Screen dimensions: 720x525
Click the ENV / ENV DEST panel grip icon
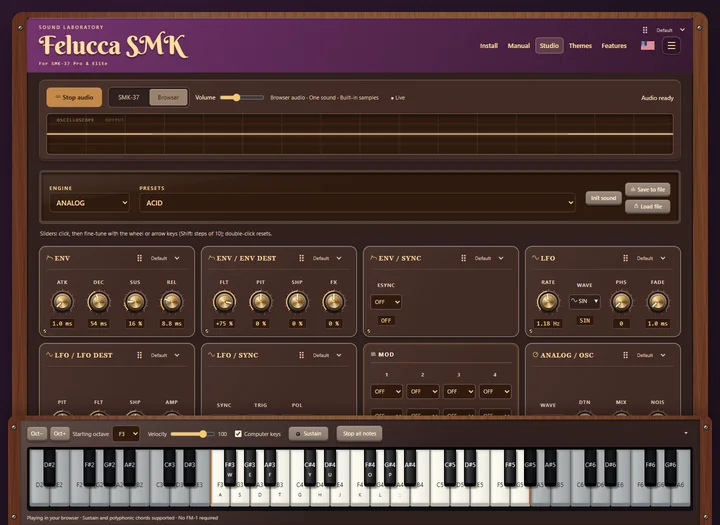pos(302,258)
